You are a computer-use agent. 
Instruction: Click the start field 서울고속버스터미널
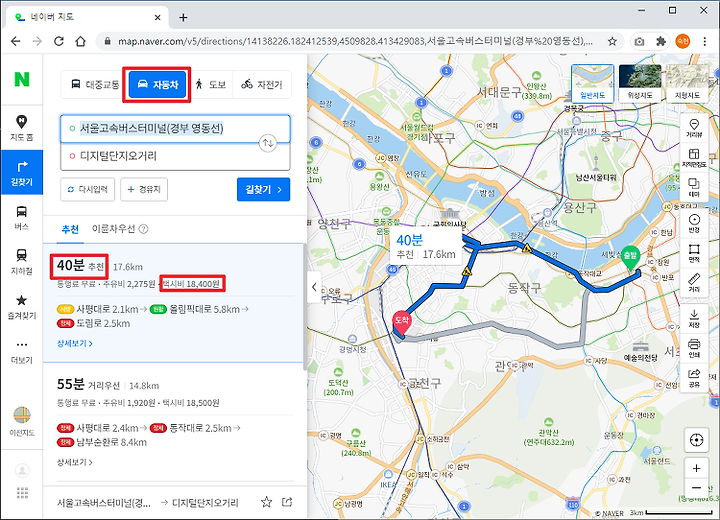175,128
